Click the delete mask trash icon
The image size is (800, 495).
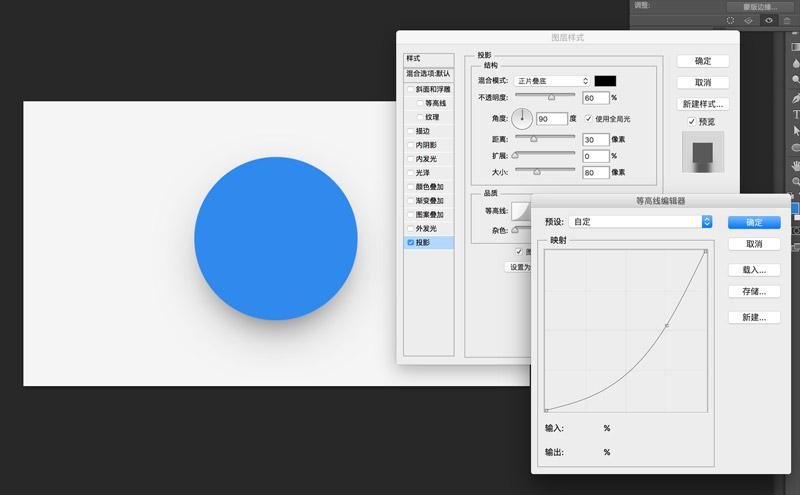click(x=787, y=20)
